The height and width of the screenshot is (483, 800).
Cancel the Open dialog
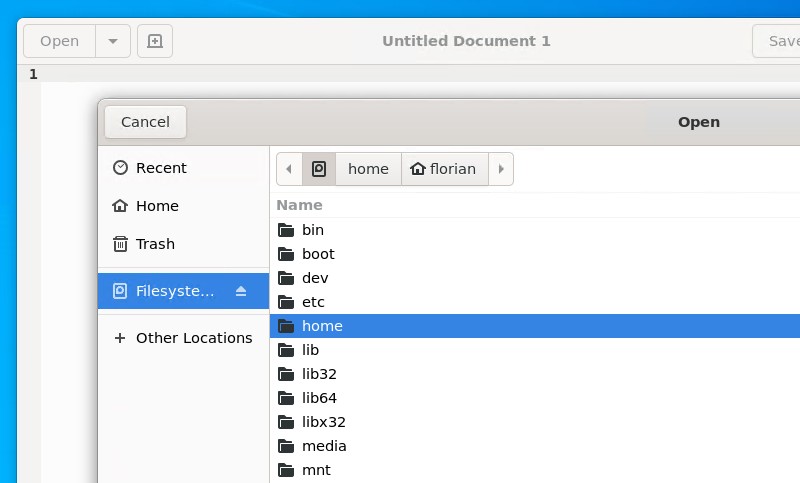coord(145,122)
